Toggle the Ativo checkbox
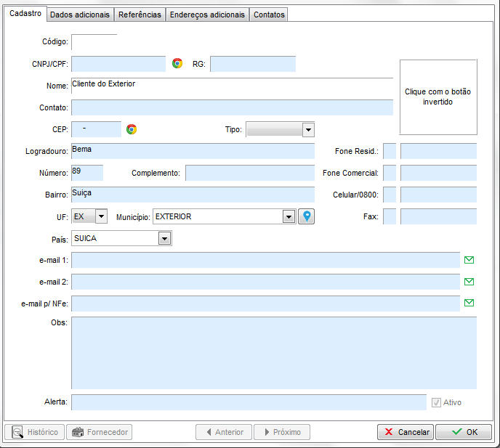 point(436,402)
